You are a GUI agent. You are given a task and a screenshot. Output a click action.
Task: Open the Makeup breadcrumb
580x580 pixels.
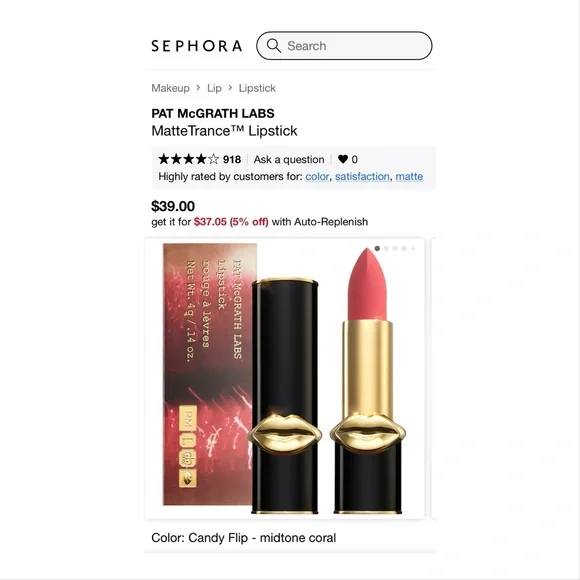(170, 88)
